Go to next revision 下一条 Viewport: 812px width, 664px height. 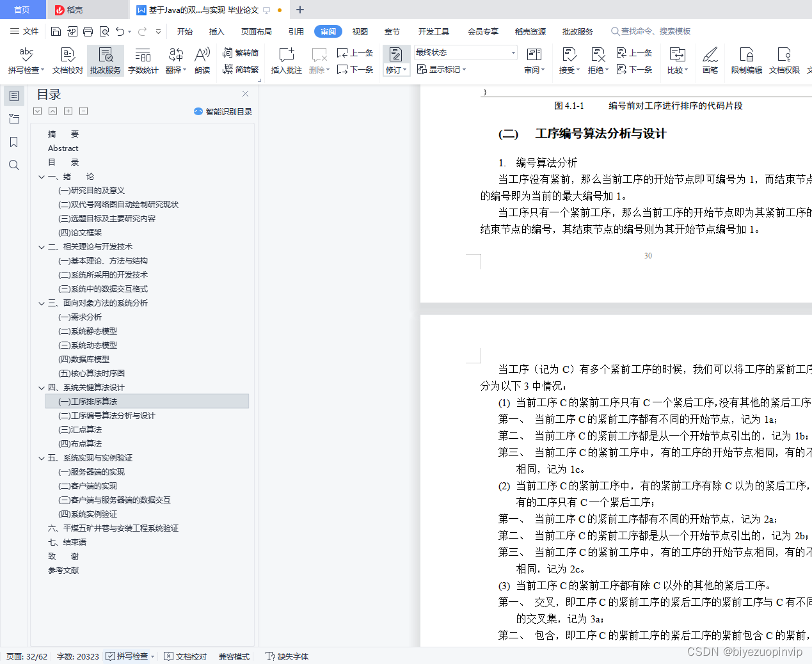[634, 69]
